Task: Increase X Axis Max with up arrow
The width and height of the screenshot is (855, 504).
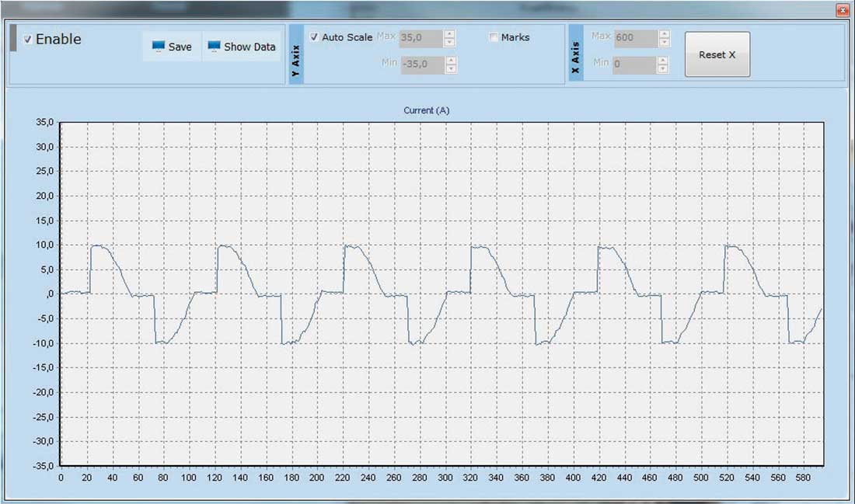Action: (664, 34)
